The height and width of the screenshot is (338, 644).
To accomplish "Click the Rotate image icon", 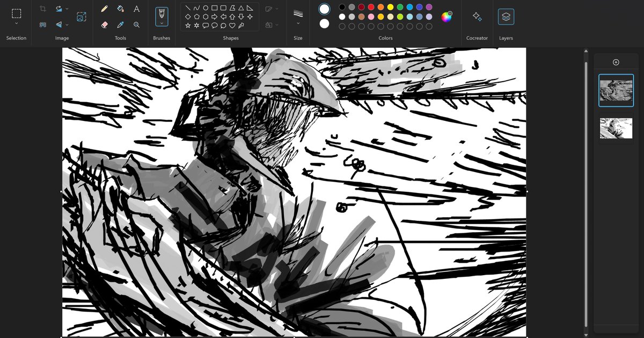I will click(59, 9).
